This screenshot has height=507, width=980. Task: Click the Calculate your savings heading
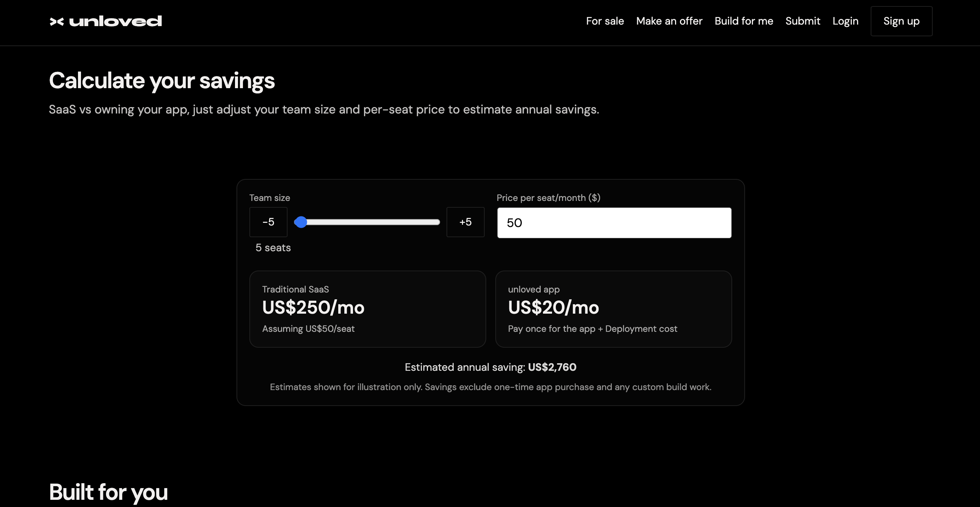(162, 81)
